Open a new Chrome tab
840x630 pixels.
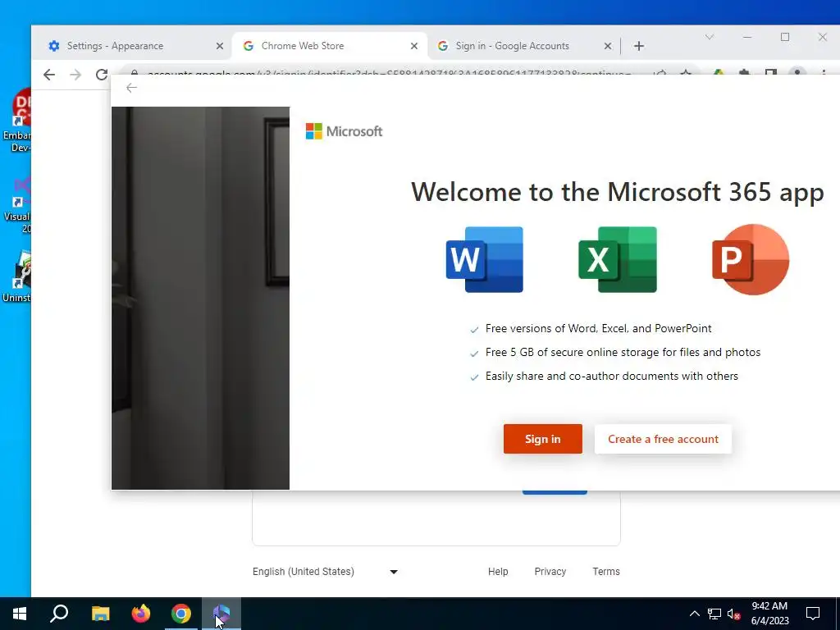pyautogui.click(x=638, y=46)
